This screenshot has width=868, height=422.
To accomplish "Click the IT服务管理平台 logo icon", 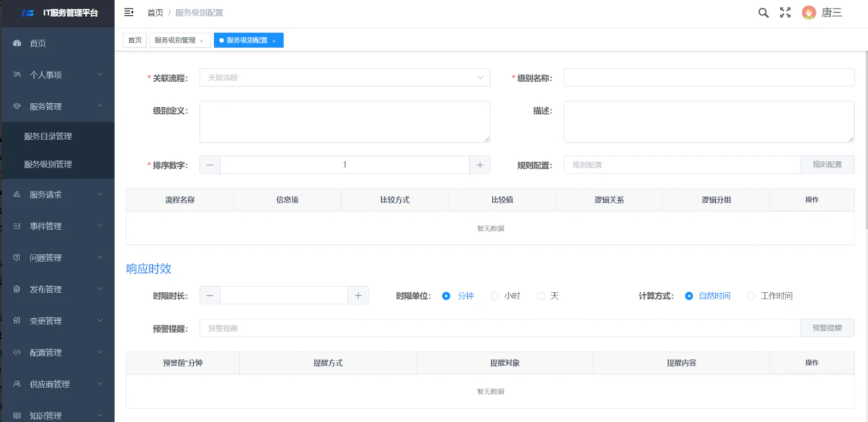I will (28, 13).
